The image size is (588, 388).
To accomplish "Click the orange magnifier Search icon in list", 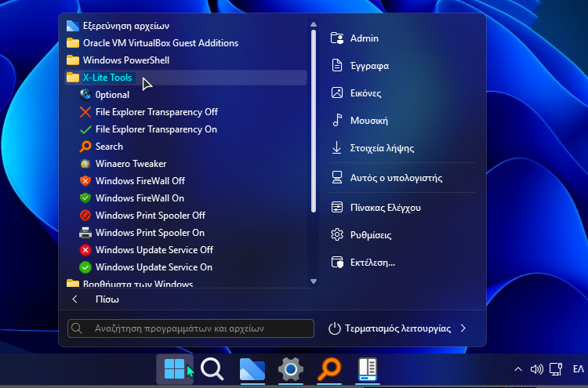I will coord(85,147).
